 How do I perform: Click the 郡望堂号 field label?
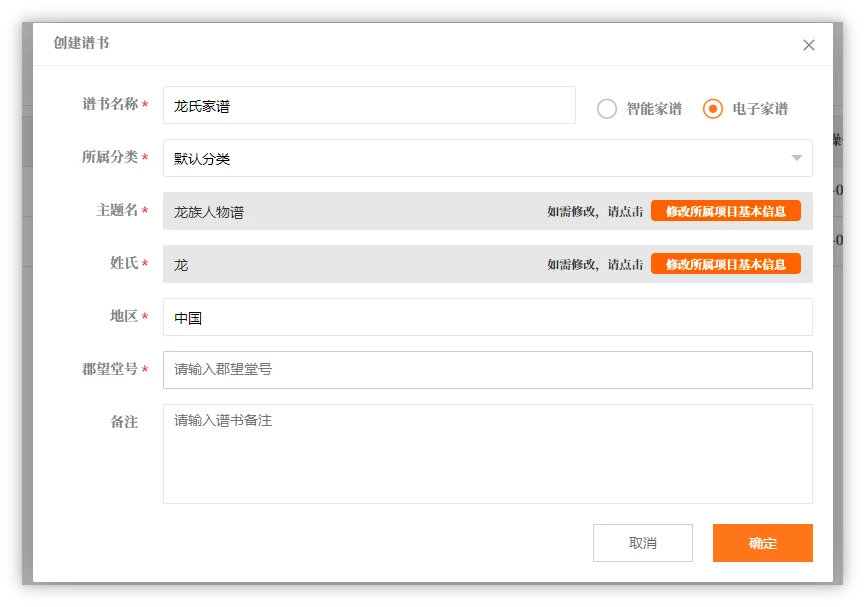coord(110,369)
